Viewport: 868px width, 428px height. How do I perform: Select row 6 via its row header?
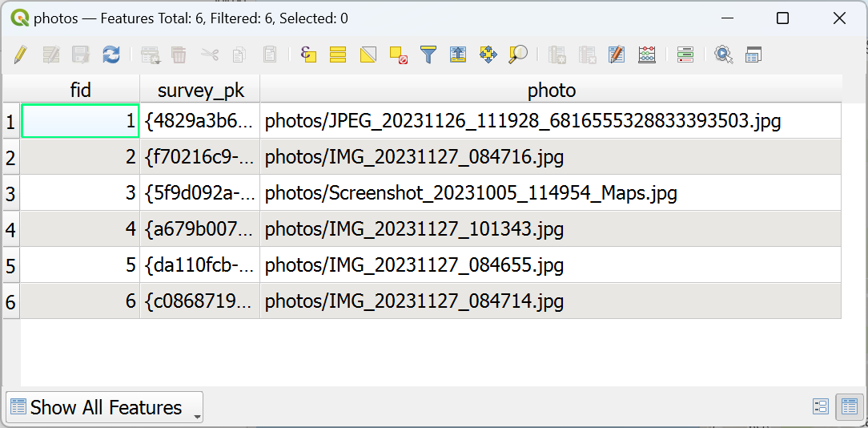(11, 301)
